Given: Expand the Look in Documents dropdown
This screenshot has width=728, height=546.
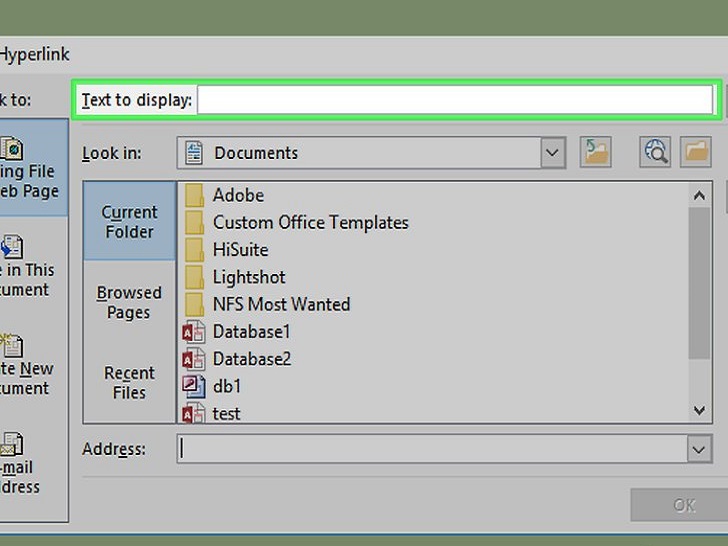Looking at the screenshot, I should [x=552, y=153].
